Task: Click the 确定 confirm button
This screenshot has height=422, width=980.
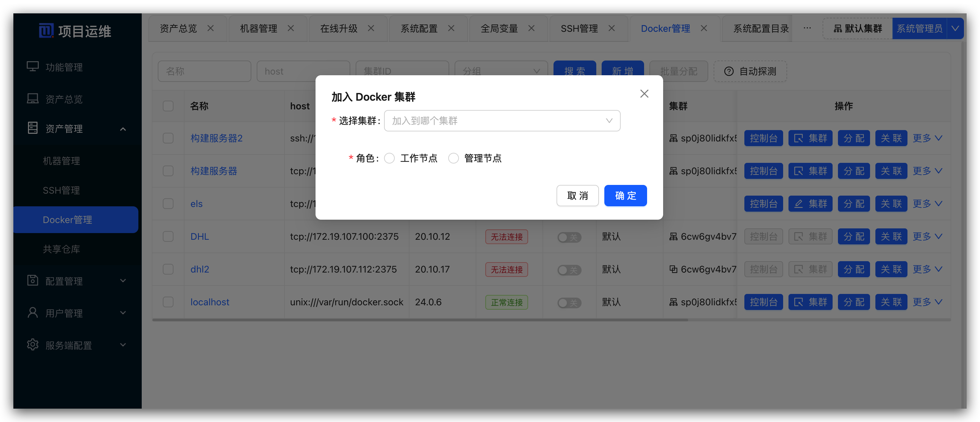Action: point(625,196)
